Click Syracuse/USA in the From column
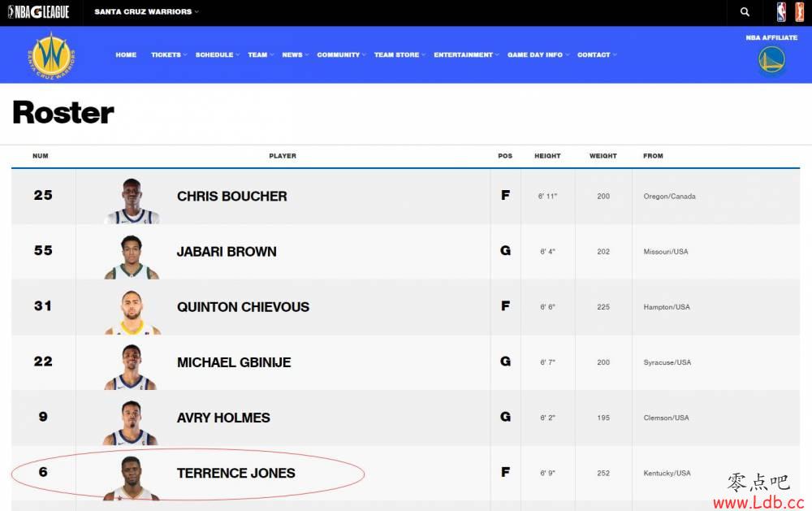This screenshot has height=511, width=812. pos(667,363)
